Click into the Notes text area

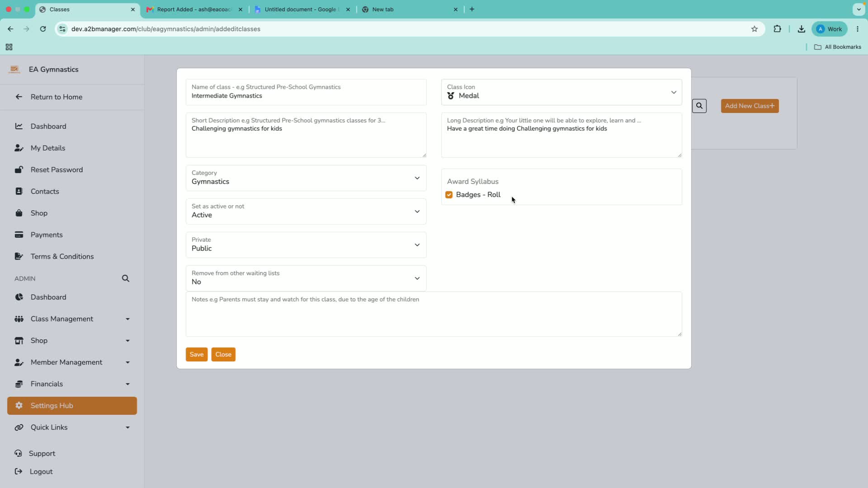pyautogui.click(x=434, y=314)
